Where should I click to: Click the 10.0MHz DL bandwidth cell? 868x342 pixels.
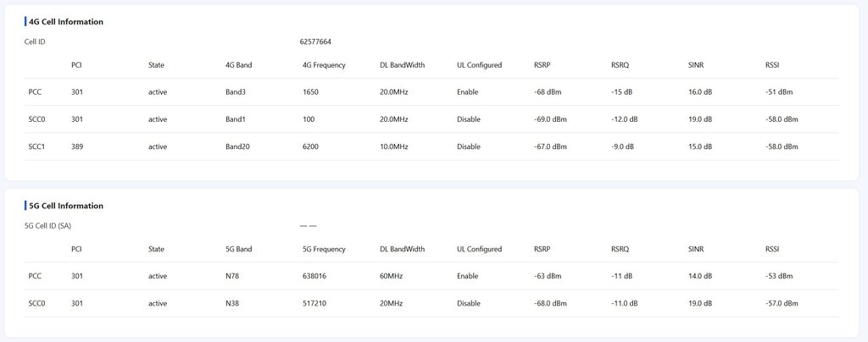tap(394, 146)
